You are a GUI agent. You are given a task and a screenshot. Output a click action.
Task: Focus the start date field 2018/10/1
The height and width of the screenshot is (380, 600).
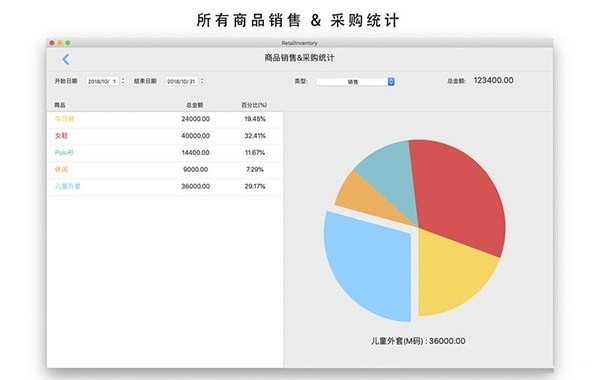pyautogui.click(x=103, y=81)
